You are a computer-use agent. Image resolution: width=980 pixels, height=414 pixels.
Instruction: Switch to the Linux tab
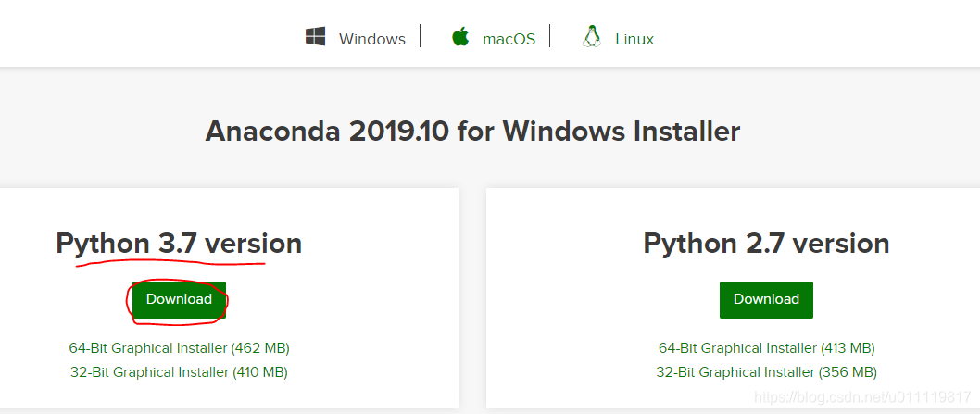click(x=634, y=39)
